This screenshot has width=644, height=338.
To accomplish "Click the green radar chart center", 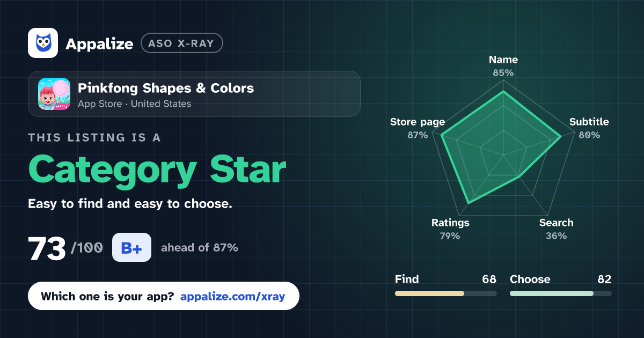I will click(503, 155).
